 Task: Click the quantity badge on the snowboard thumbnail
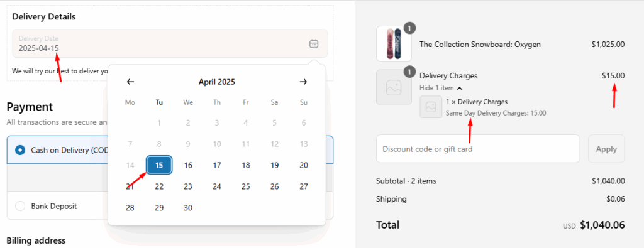click(x=409, y=28)
